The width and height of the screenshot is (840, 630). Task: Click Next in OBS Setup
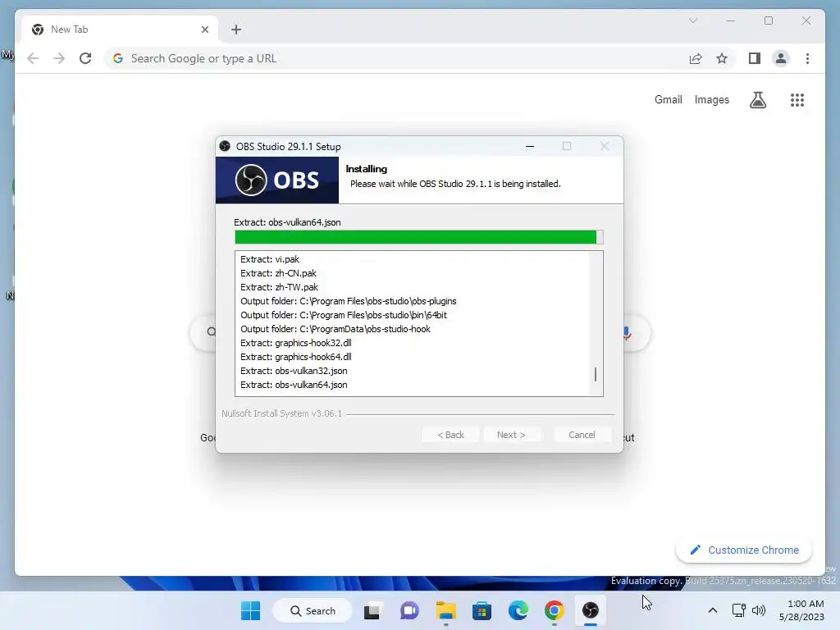[x=511, y=435]
